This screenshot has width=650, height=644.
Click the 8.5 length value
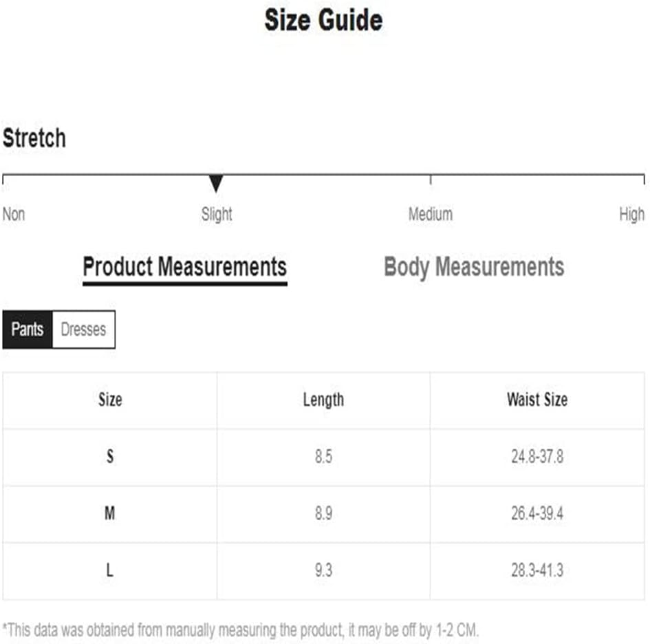[x=323, y=456]
